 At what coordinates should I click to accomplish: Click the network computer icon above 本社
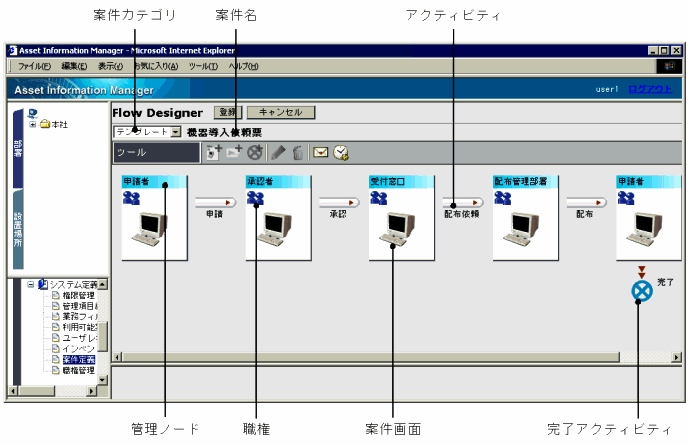point(32,114)
